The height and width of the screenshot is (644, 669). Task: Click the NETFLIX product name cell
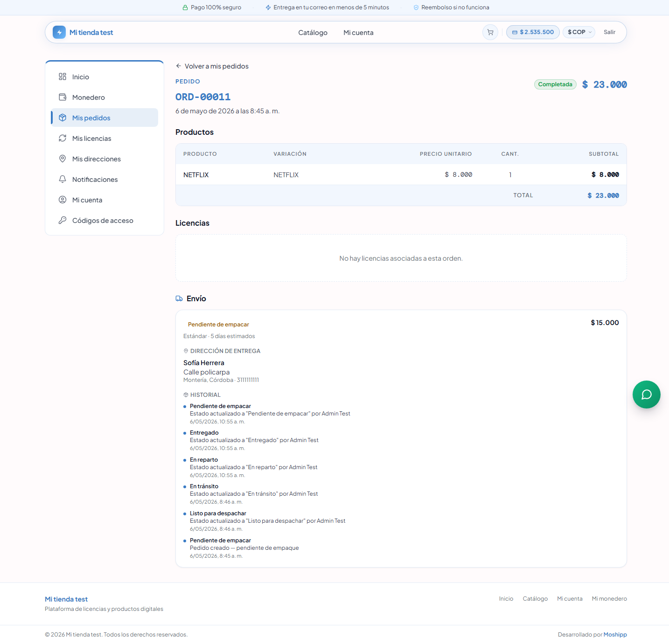[x=196, y=175]
